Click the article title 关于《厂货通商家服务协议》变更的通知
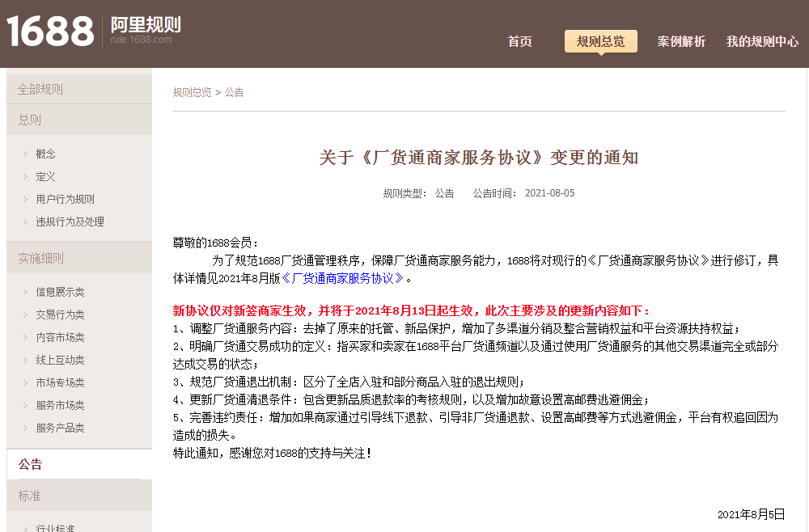 tap(479, 157)
